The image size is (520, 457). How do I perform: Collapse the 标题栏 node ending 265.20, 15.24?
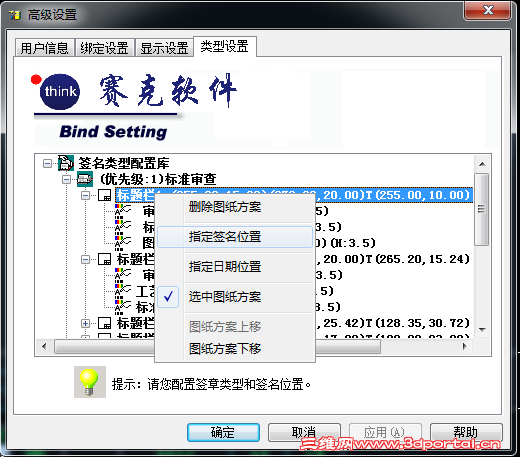[85, 259]
